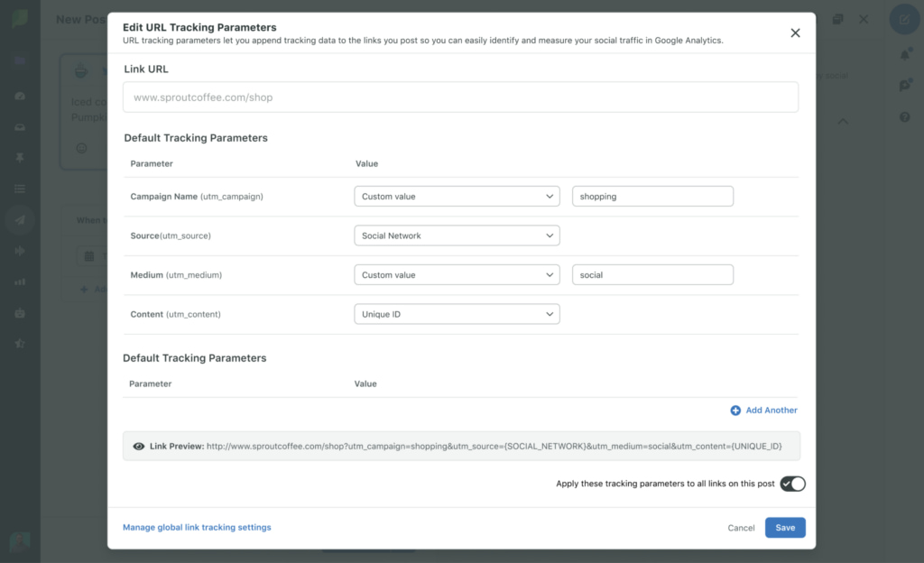Open the Publishing paper-plane icon in sidebar

pyautogui.click(x=20, y=219)
